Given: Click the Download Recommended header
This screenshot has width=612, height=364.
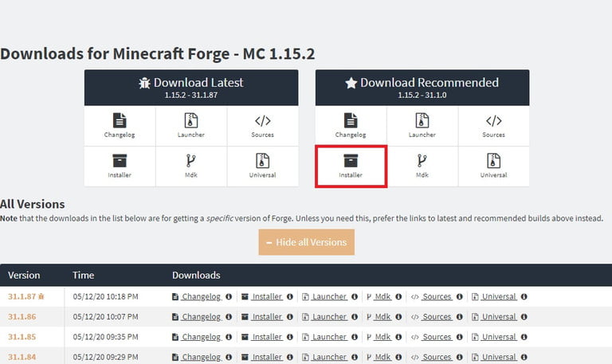Looking at the screenshot, I should click(x=422, y=88).
